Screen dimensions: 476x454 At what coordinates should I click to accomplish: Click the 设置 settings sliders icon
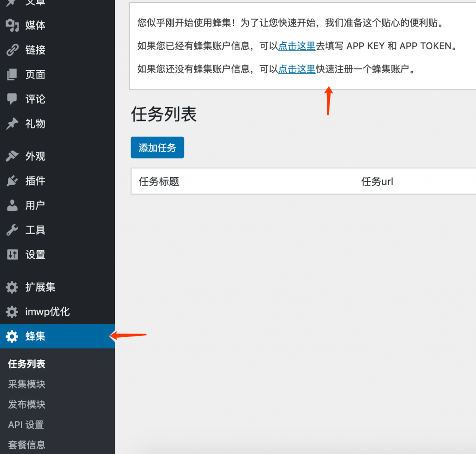click(13, 254)
